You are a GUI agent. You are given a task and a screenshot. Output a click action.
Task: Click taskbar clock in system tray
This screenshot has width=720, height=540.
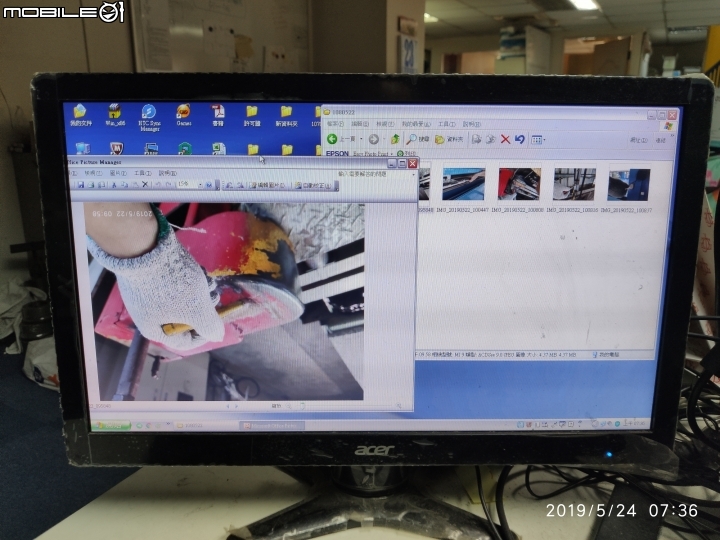(638, 423)
